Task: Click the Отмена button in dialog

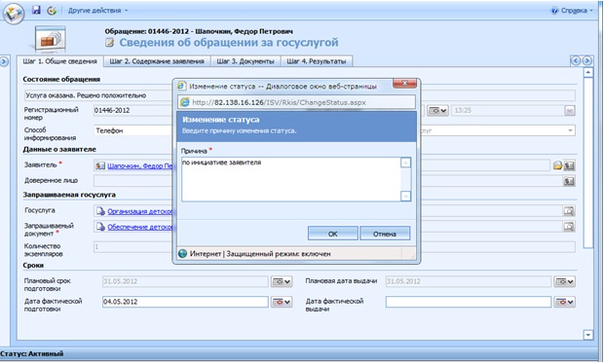Action: (385, 234)
